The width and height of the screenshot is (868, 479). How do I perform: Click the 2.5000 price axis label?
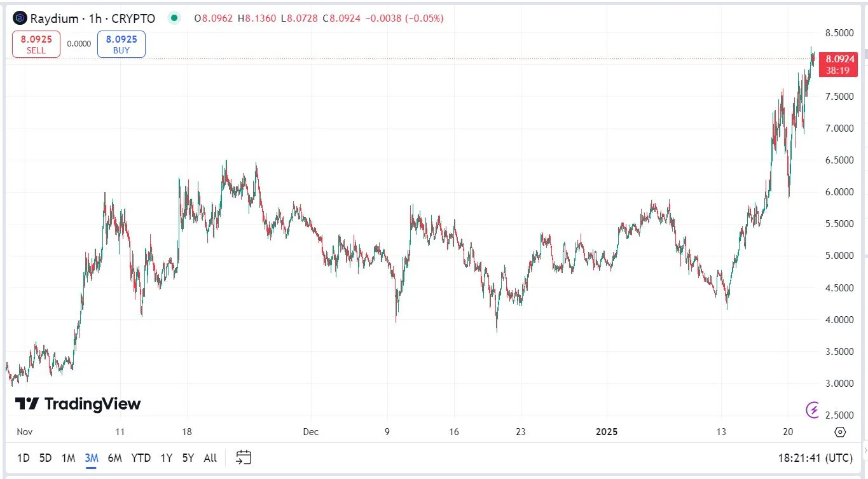tap(839, 415)
